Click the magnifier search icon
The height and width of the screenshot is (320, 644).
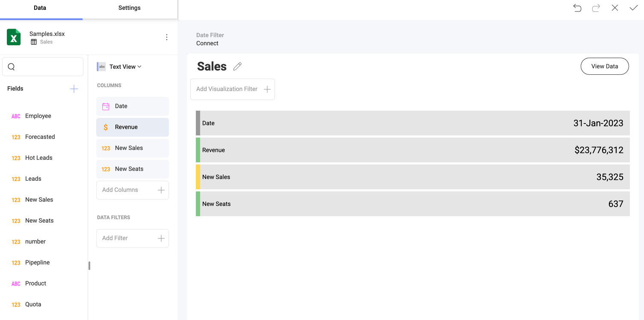tap(12, 67)
